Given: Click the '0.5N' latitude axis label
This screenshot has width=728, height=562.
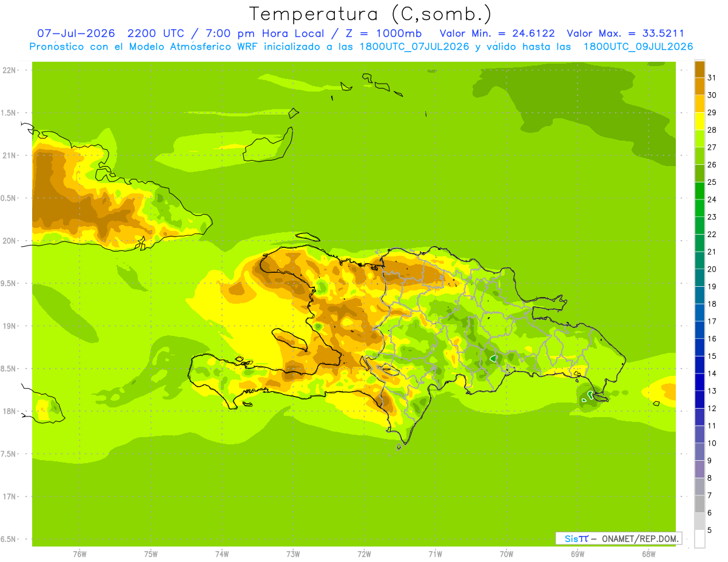Looking at the screenshot, I should [8, 198].
